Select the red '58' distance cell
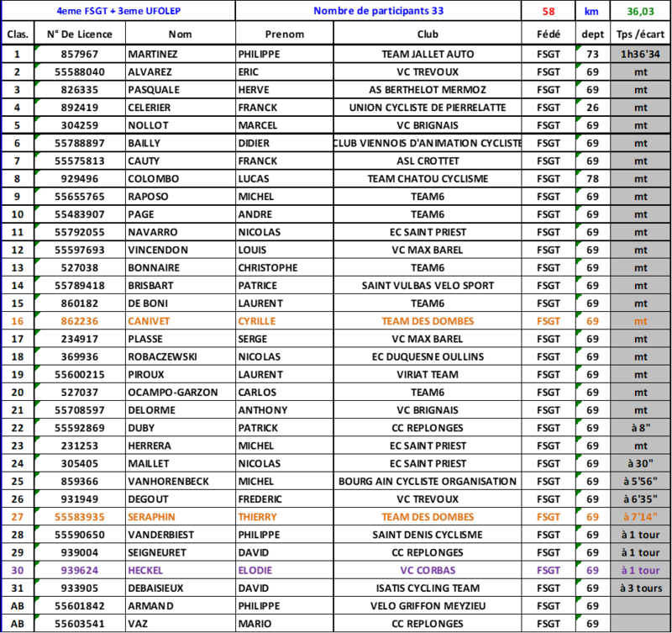Screen dimensions: 672x633 click(x=549, y=11)
